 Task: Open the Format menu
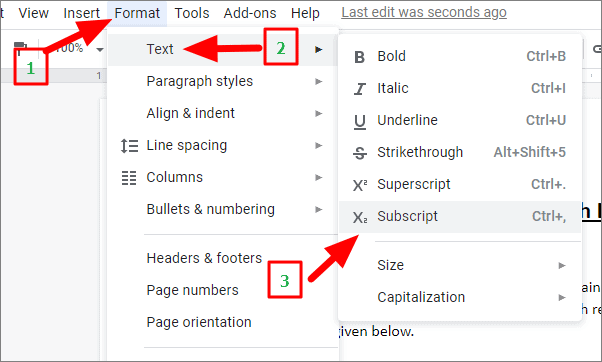[x=137, y=13]
